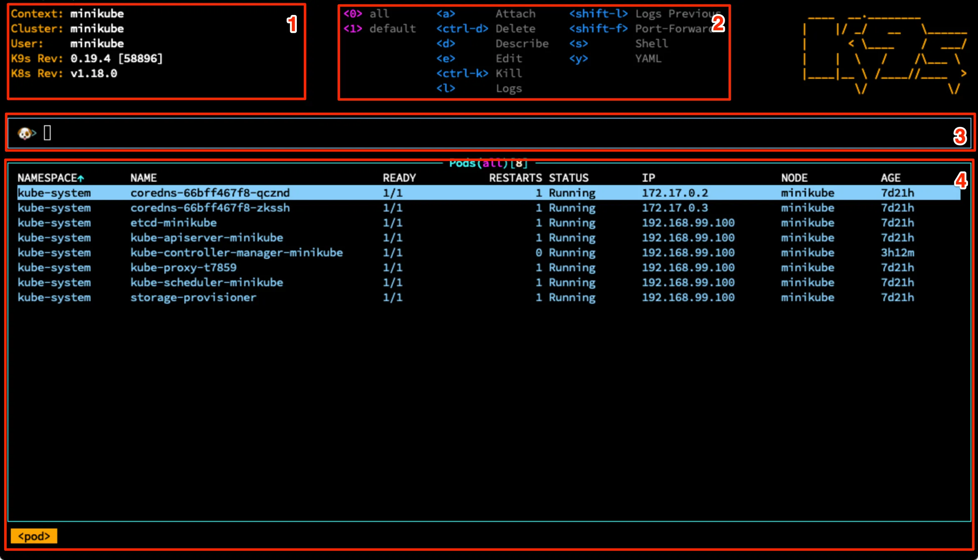The height and width of the screenshot is (560, 978).
Task: Click the NAMESPACE sort arrow indicator
Action: click(x=81, y=178)
